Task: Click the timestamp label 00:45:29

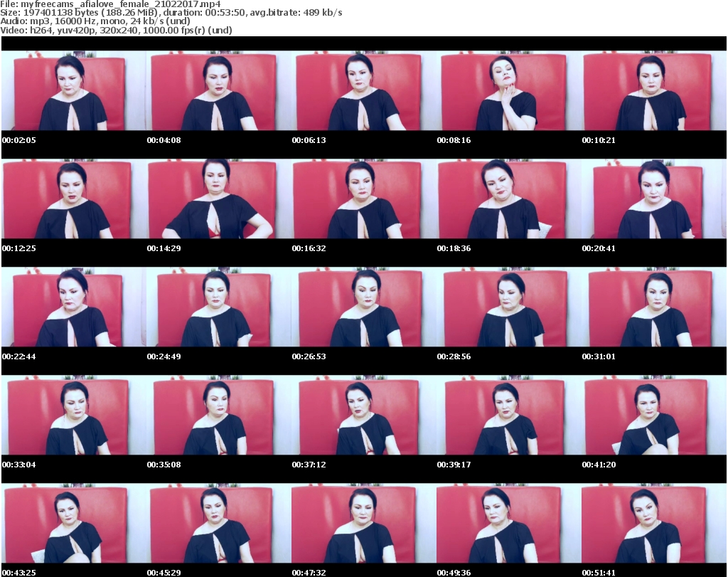Action: [164, 573]
